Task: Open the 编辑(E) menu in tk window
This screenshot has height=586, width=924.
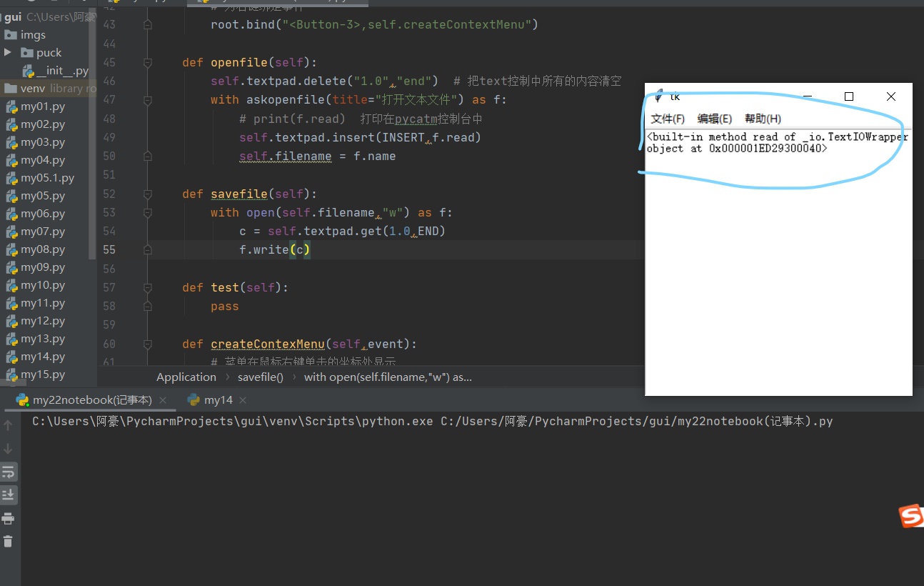Action: tap(715, 119)
